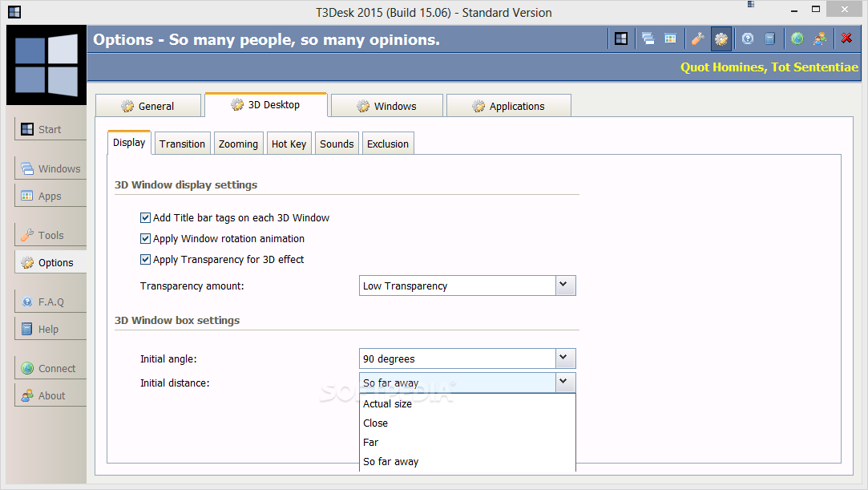The height and width of the screenshot is (490, 868).
Task: Open F.A.Q from the sidebar
Action: click(50, 302)
